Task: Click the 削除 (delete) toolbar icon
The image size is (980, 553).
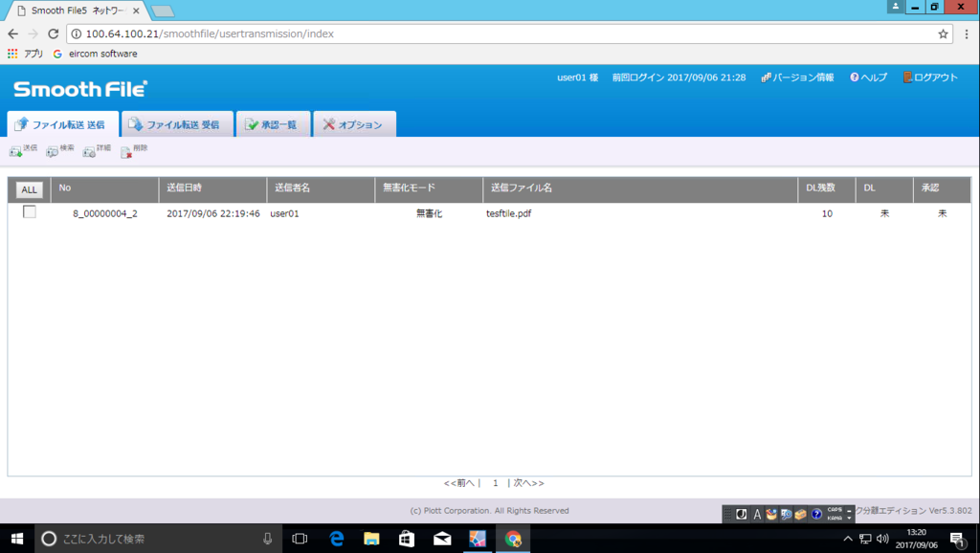Action: click(134, 150)
